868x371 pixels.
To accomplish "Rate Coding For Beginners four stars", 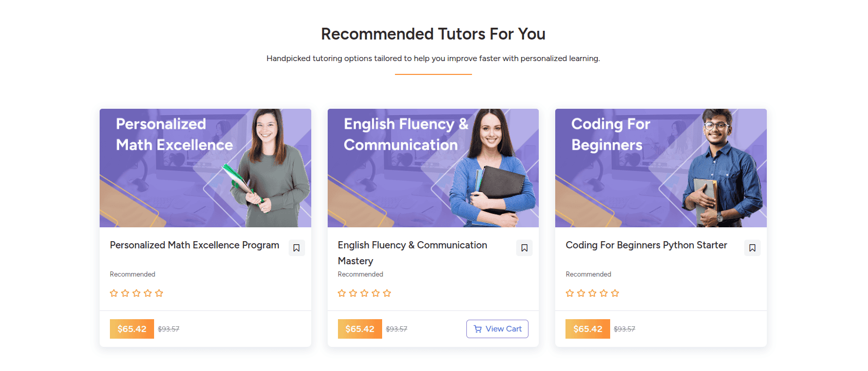I will [603, 293].
